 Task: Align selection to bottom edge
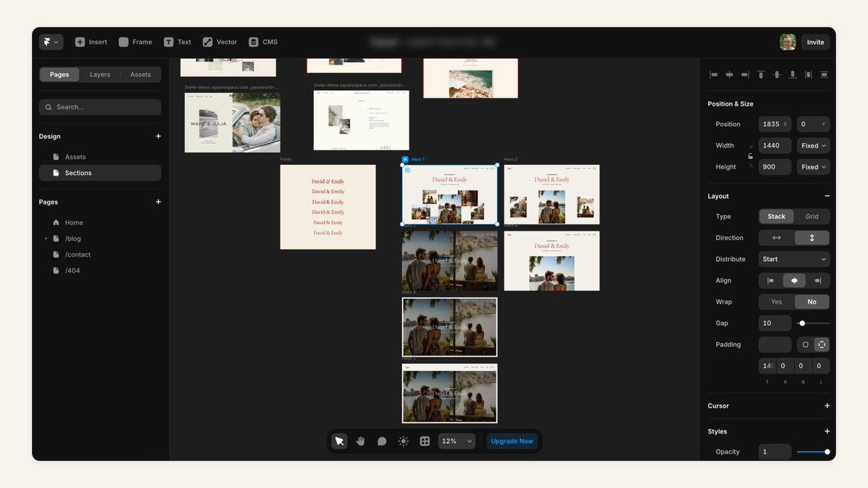[x=793, y=74]
